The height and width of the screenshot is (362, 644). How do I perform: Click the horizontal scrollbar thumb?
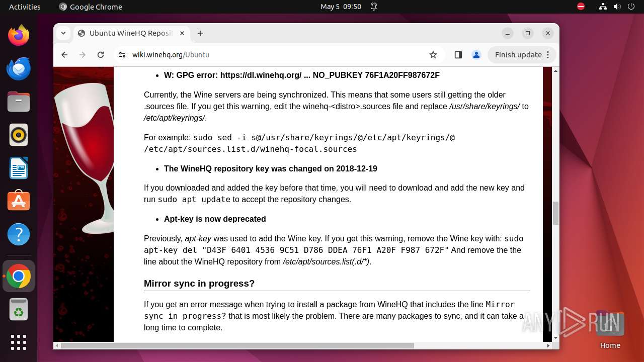click(237, 345)
